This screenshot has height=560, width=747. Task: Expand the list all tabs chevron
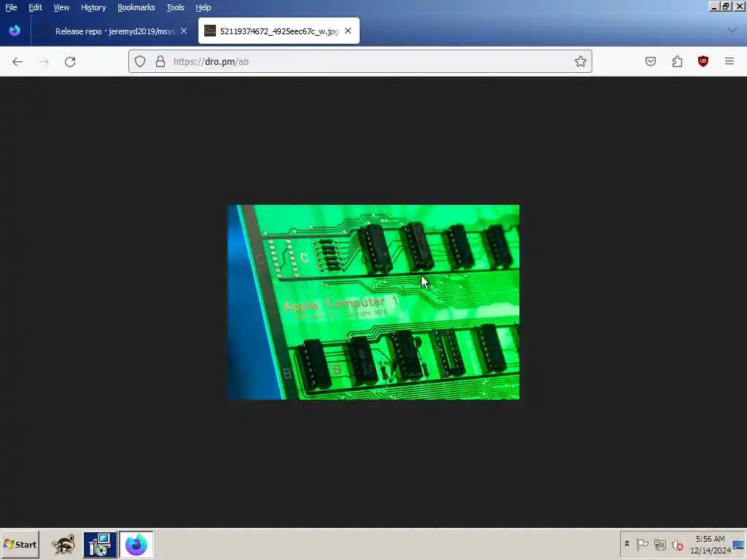(732, 31)
